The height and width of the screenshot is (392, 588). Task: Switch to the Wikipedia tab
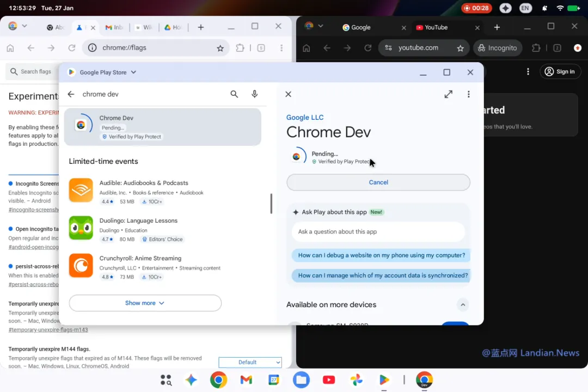(144, 27)
